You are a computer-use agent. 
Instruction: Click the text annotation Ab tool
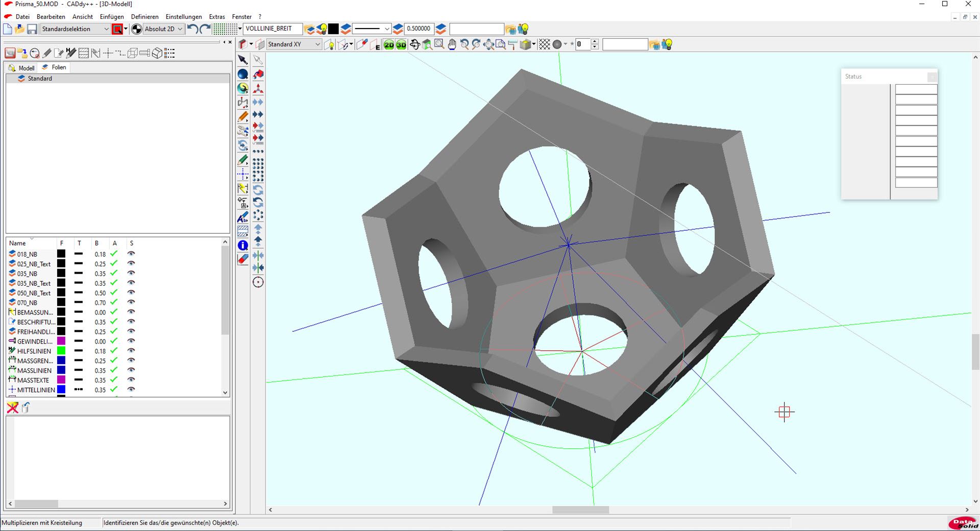243,218
